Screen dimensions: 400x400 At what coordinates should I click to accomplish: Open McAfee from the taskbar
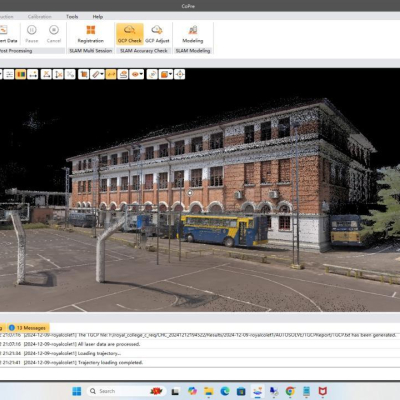click(x=322, y=391)
